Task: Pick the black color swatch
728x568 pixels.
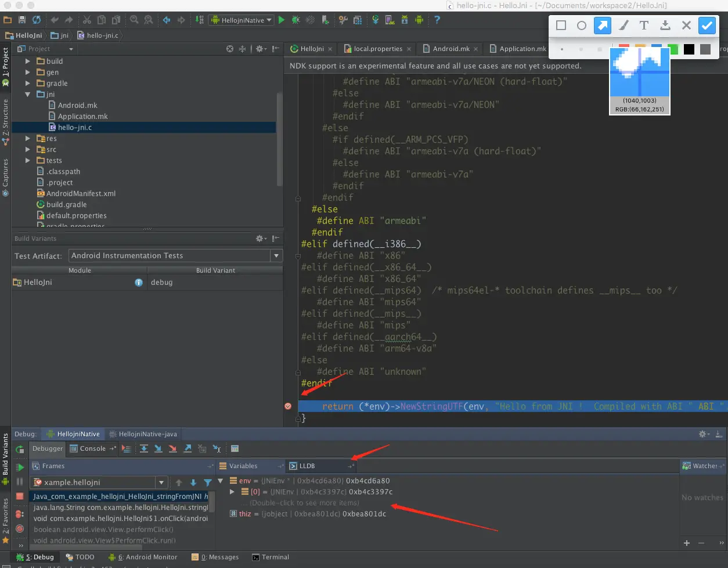Action: (x=689, y=49)
